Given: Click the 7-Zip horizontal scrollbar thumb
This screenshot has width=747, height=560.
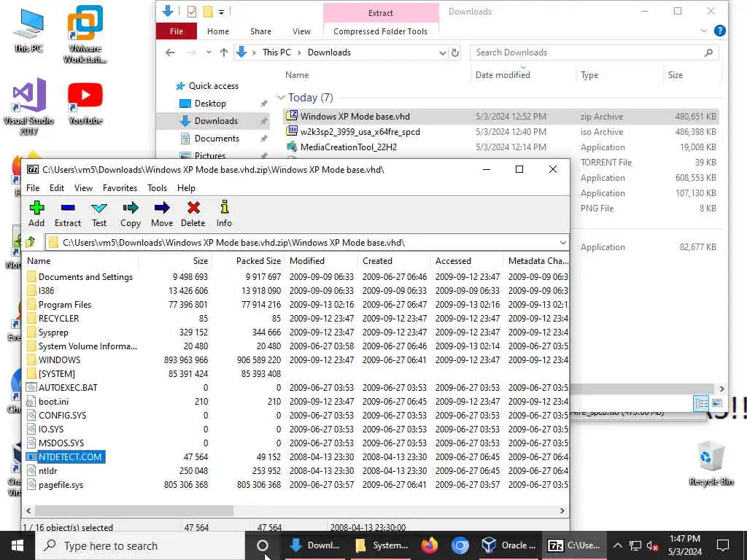Looking at the screenshot, I should click(x=134, y=510).
